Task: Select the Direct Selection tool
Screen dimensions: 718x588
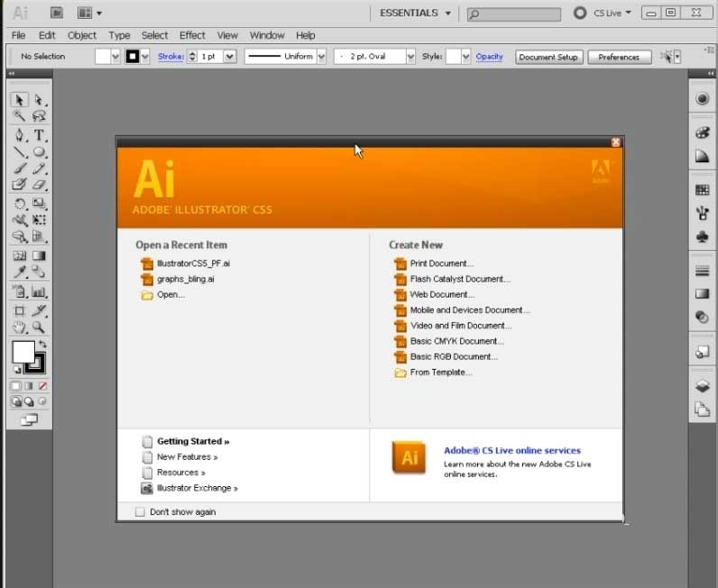Action: click(39, 100)
